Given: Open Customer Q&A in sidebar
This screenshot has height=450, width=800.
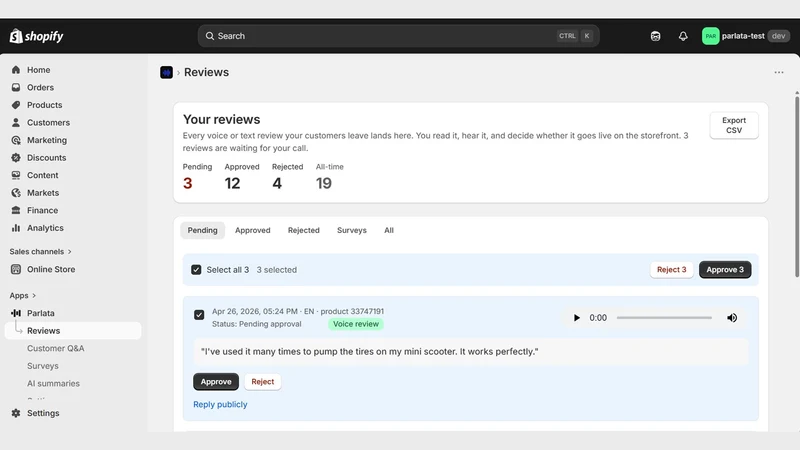Looking at the screenshot, I should pyautogui.click(x=56, y=348).
